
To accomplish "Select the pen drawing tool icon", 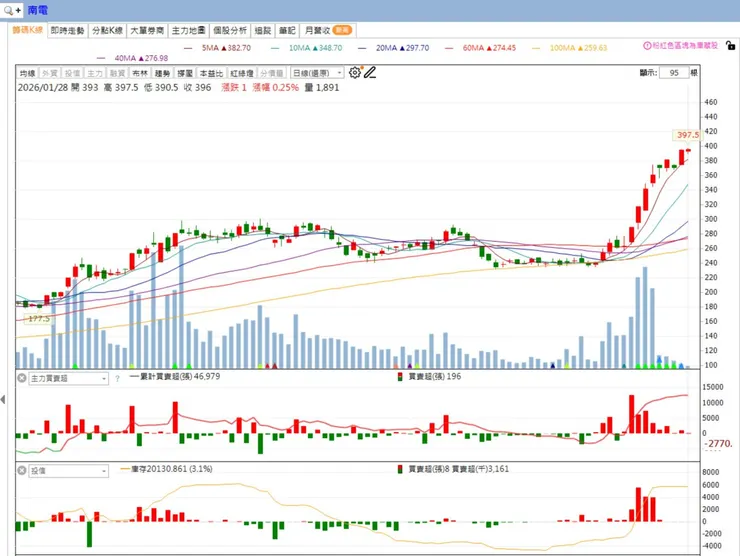I will point(370,73).
